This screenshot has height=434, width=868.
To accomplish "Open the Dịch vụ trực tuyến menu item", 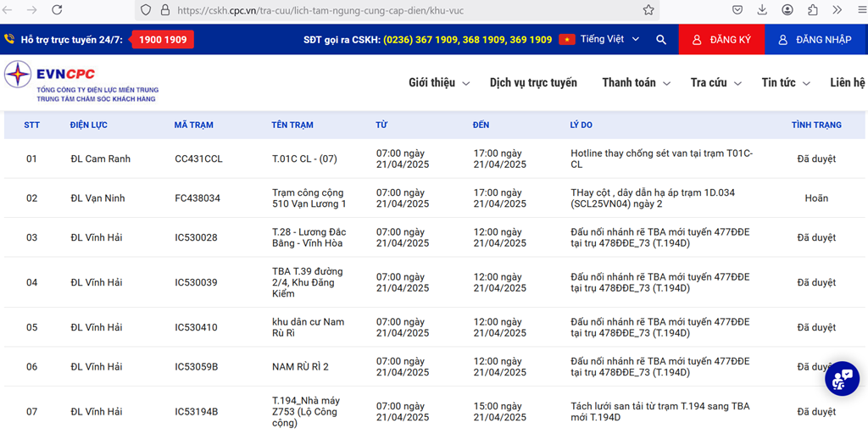I will (533, 83).
